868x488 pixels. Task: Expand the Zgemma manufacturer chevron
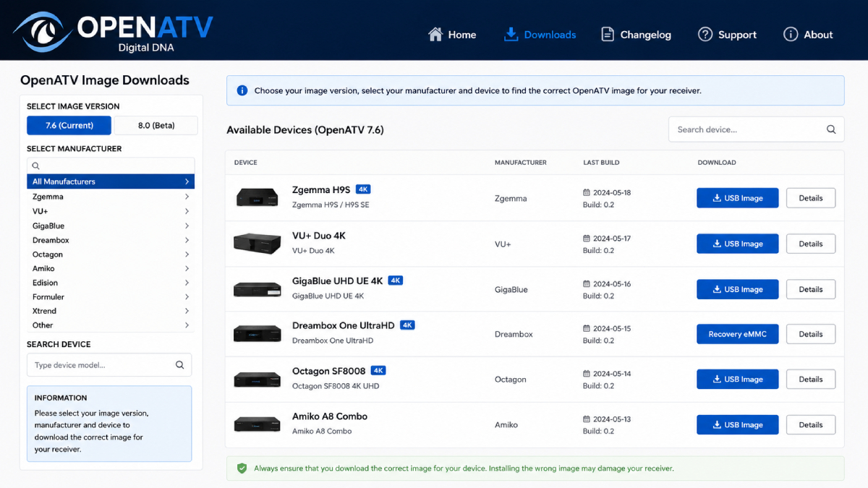tap(187, 197)
